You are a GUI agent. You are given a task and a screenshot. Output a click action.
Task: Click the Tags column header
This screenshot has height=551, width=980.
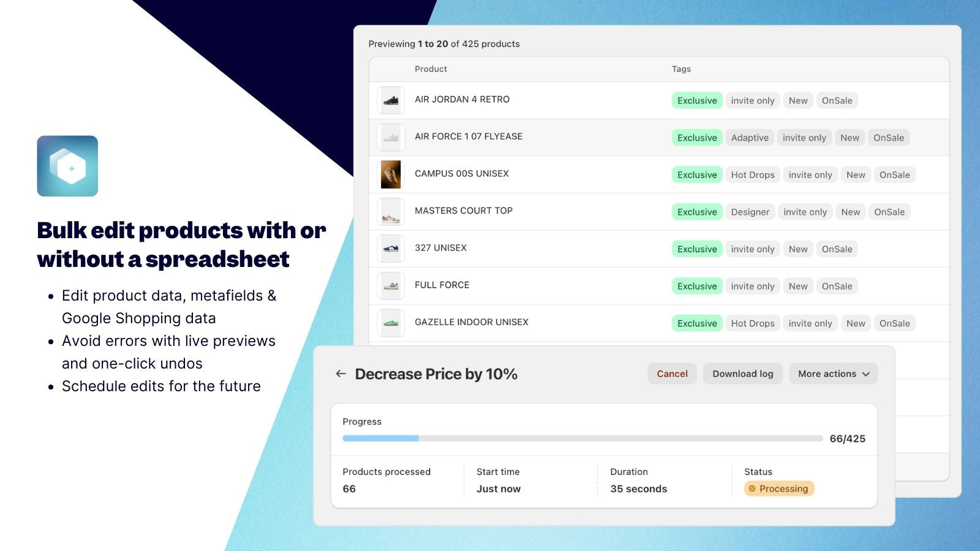tap(681, 69)
